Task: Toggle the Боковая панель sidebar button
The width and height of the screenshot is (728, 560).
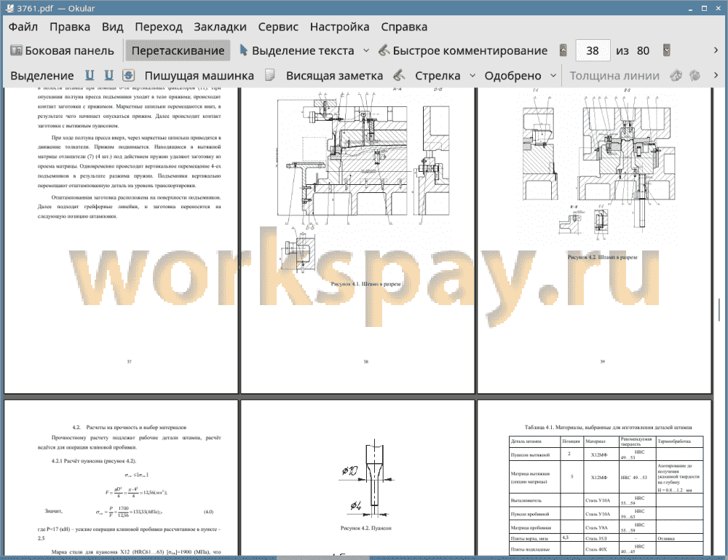Action: click(62, 51)
